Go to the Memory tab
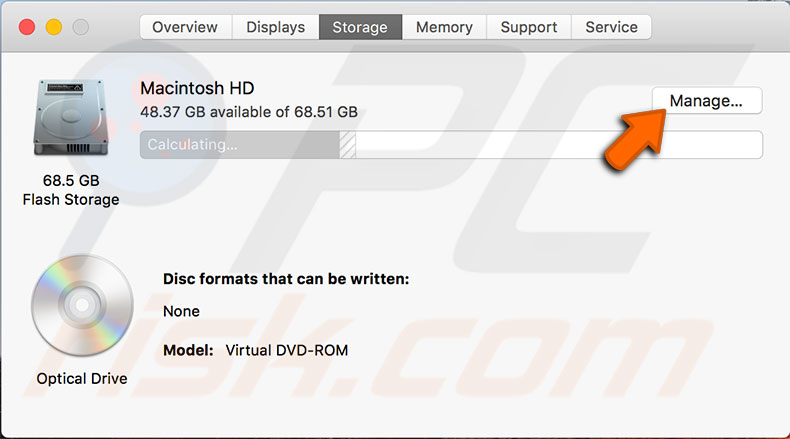The height and width of the screenshot is (439, 790). (444, 27)
